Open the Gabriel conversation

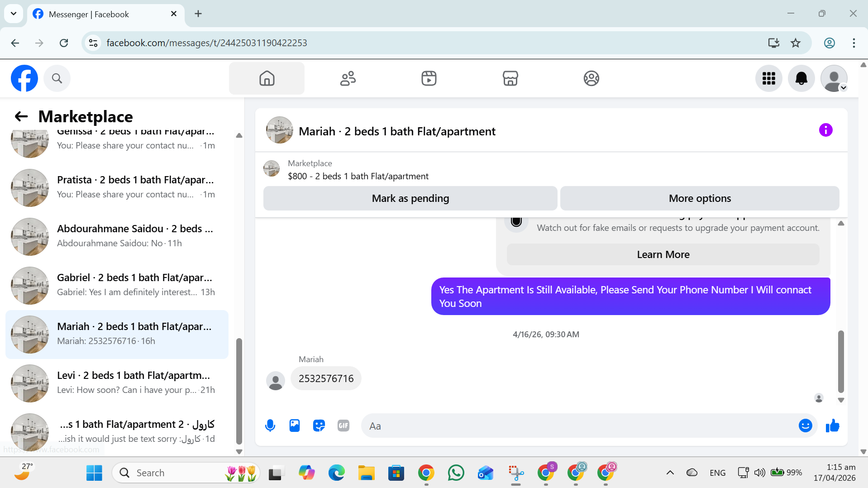(117, 286)
